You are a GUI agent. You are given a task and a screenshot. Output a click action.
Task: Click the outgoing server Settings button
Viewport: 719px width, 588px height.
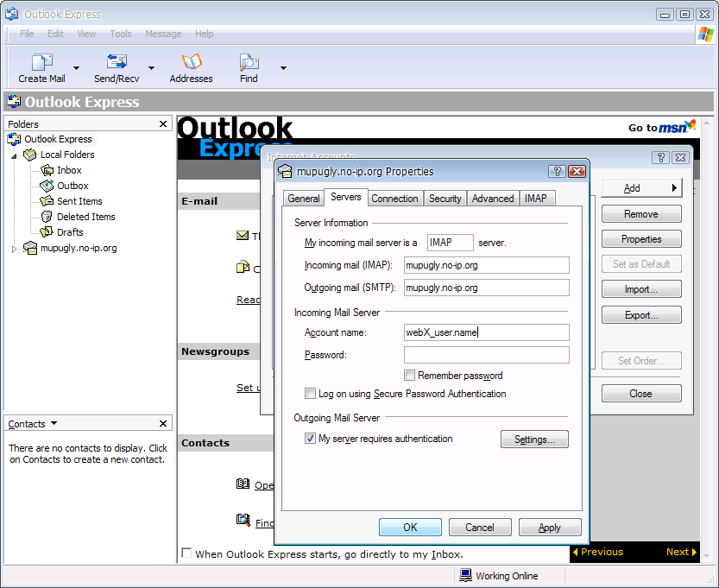pyautogui.click(x=534, y=439)
